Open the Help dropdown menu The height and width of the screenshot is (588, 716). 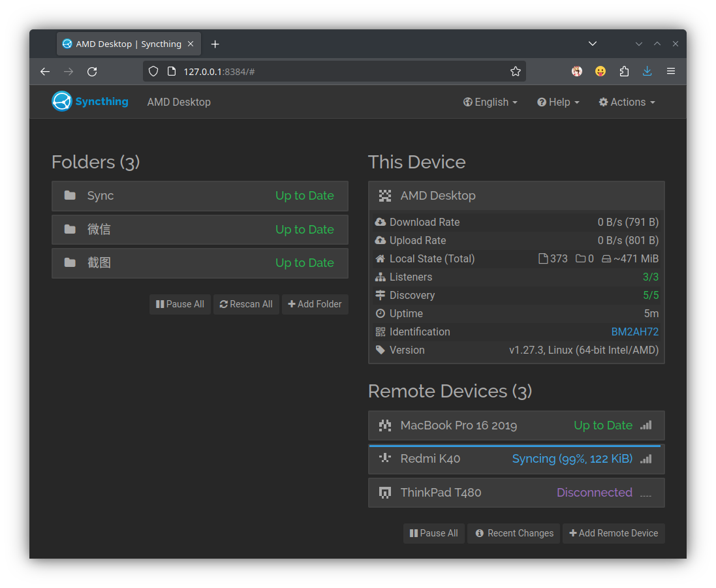click(558, 102)
